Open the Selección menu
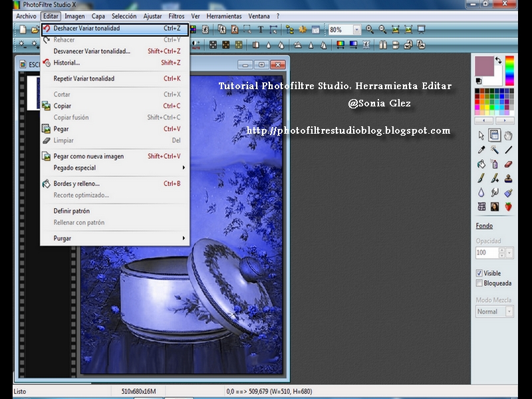Viewport: 532px width, 399px height. coord(124,16)
